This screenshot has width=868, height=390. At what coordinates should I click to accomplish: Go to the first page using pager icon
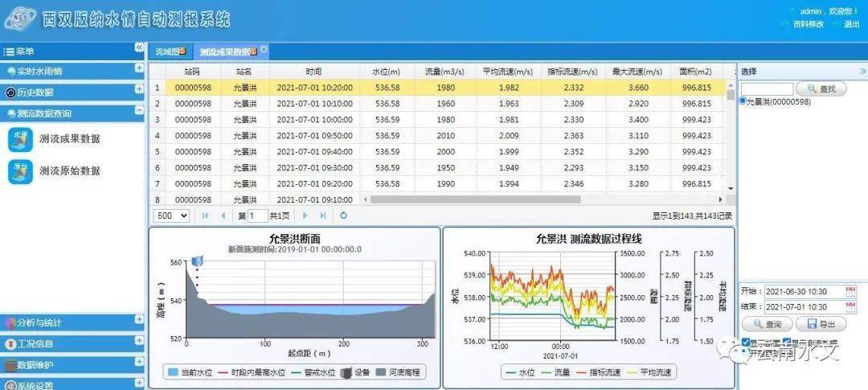[206, 216]
